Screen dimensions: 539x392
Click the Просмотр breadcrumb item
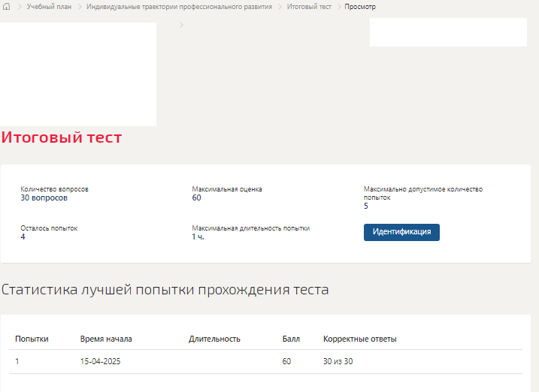(360, 7)
